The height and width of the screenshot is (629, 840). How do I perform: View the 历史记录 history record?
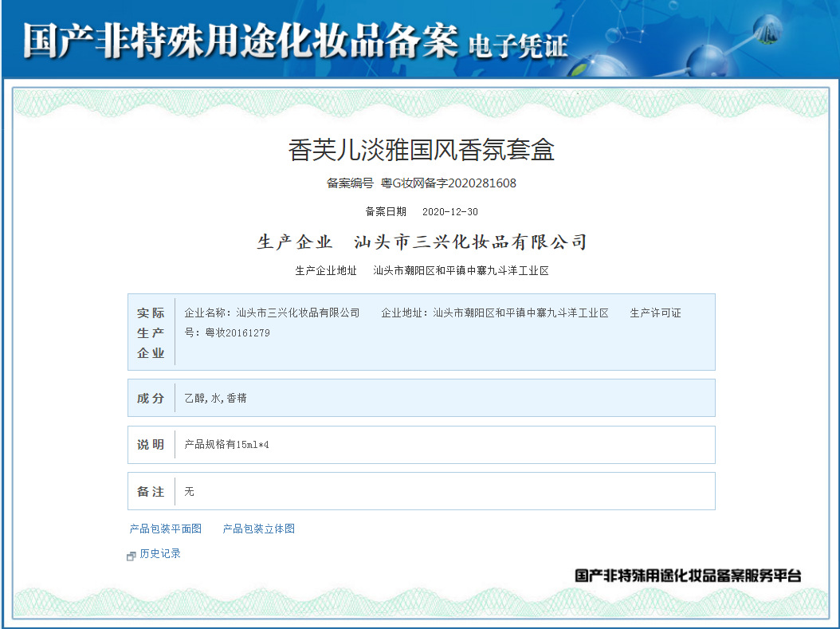159,555
